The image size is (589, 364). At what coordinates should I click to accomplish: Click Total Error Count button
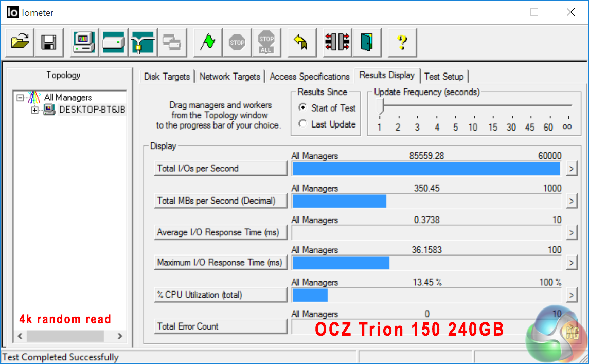click(221, 326)
